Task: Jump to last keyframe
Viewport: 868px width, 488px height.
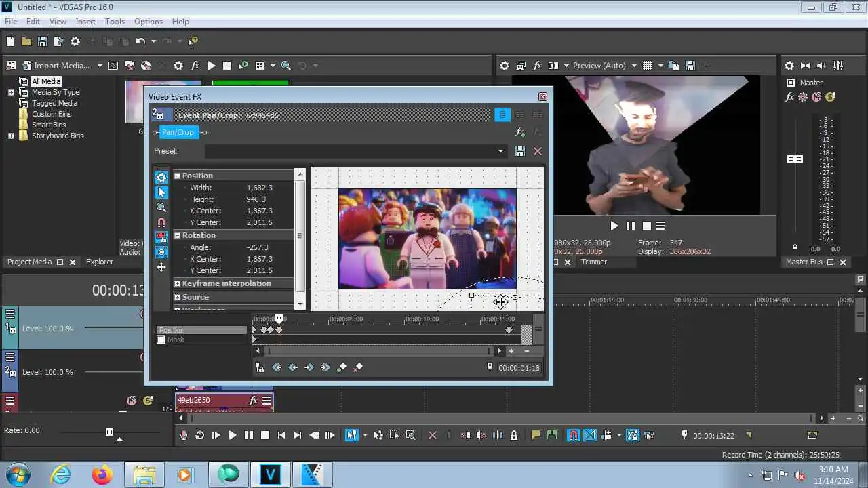Action: (325, 367)
